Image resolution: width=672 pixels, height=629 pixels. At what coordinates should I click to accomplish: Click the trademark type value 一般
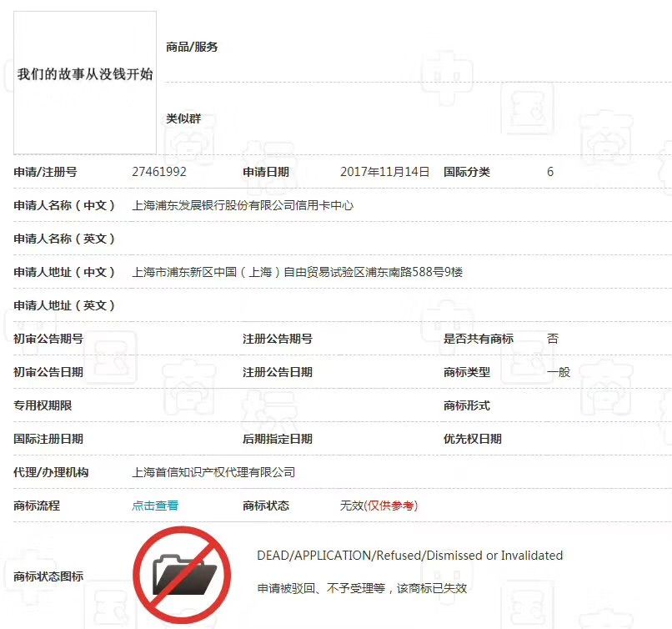click(559, 372)
